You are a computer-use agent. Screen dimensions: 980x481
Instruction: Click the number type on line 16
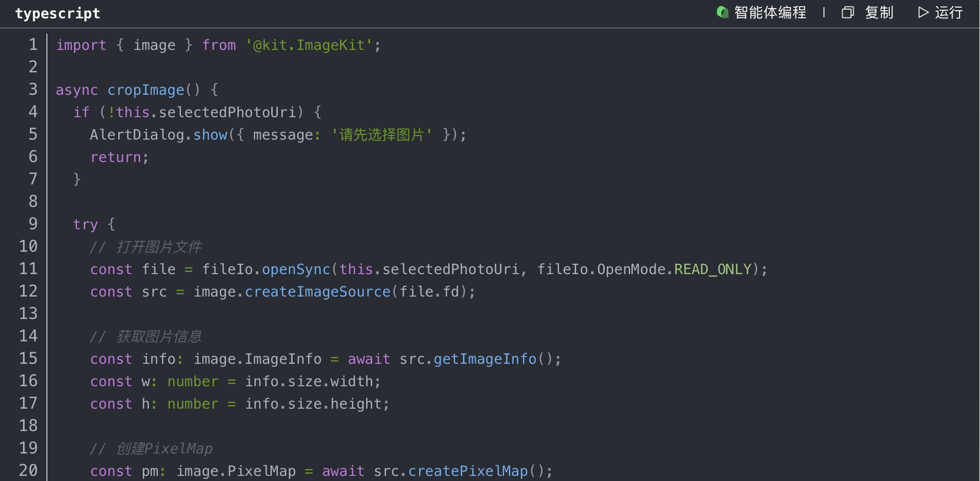[193, 382]
